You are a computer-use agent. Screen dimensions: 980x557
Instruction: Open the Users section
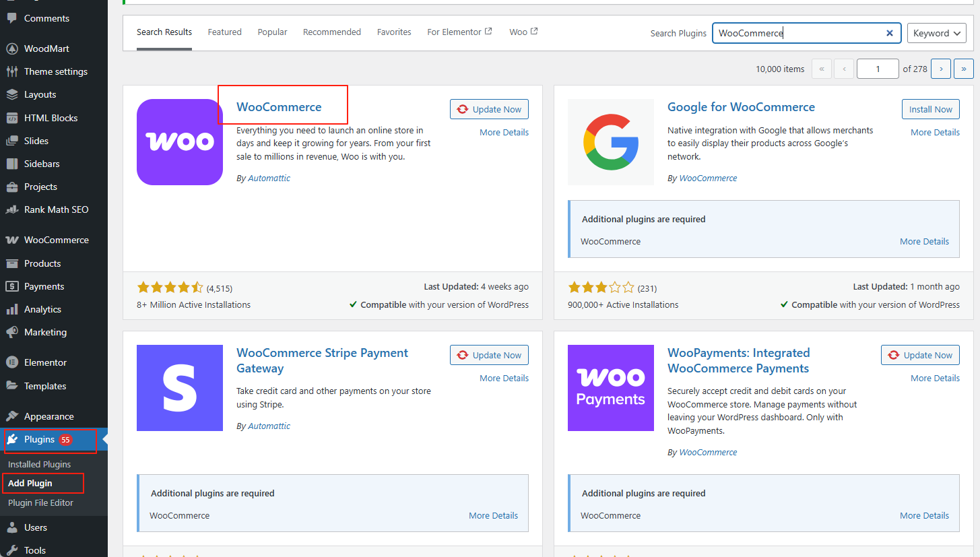coord(36,527)
